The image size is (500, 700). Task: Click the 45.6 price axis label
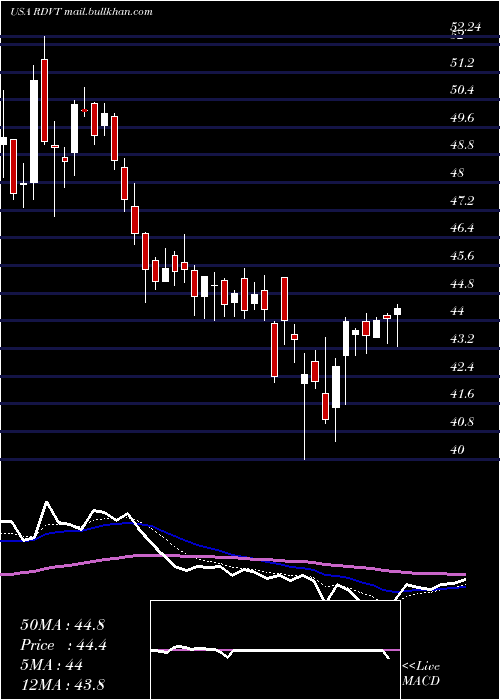pos(462,256)
